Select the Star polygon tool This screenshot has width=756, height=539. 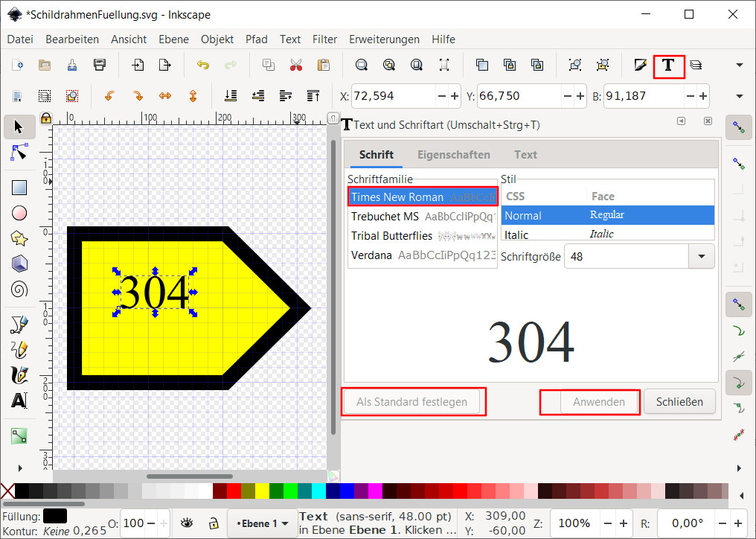pos(19,238)
